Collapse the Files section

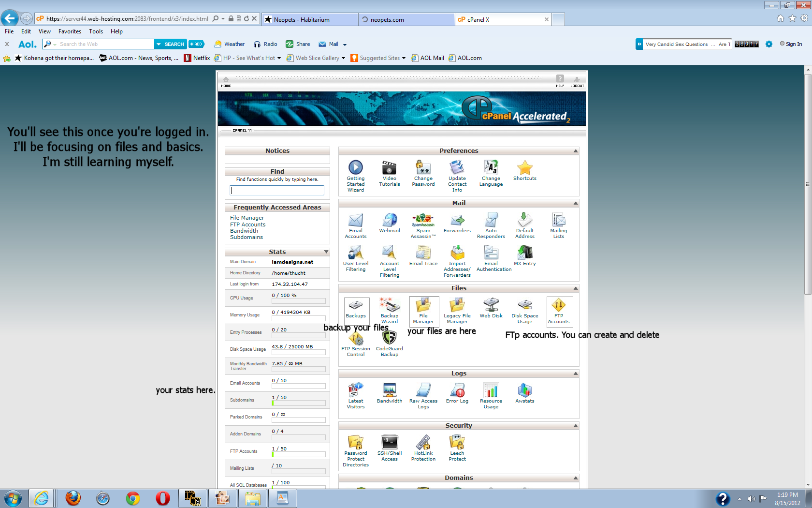pos(576,288)
